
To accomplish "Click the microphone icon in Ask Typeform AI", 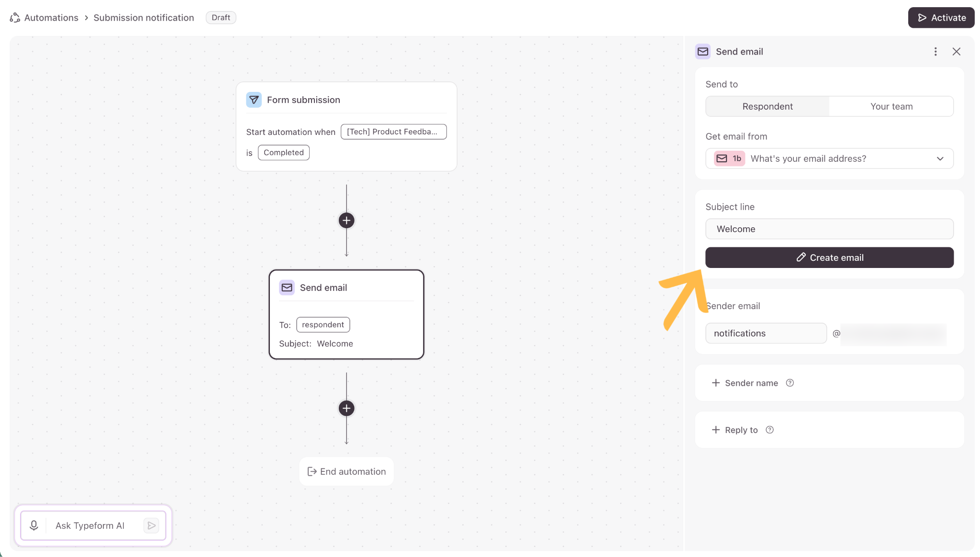I will point(34,525).
